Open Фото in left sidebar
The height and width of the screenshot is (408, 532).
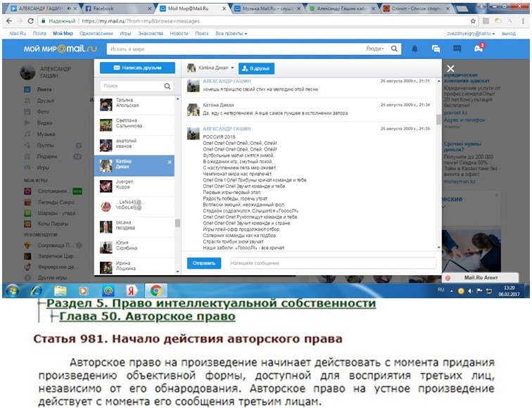click(43, 112)
